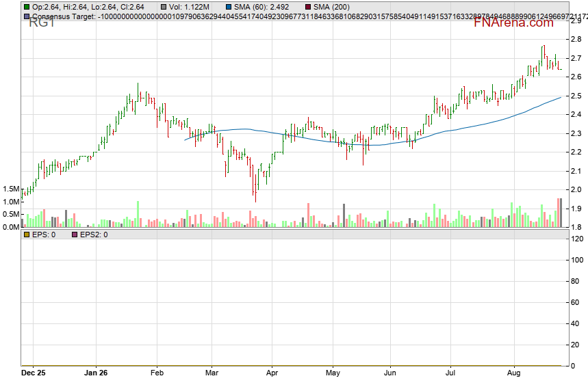Click the 2.1 price axis value
The image size is (588, 387).
(x=576, y=171)
